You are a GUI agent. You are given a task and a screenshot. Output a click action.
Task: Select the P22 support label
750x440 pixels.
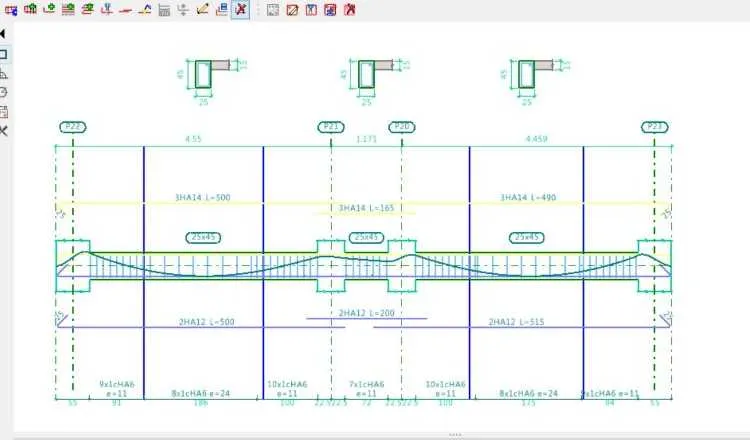(x=73, y=127)
